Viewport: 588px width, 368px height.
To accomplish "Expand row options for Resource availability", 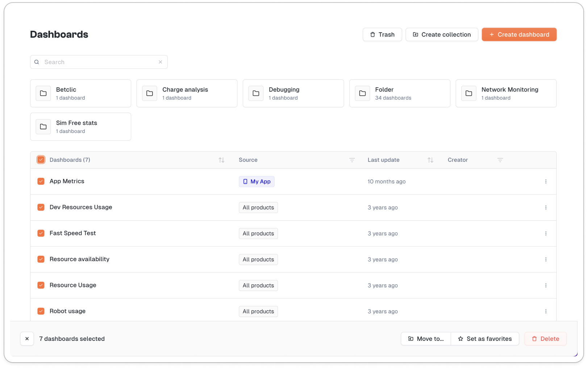I will [x=546, y=259].
